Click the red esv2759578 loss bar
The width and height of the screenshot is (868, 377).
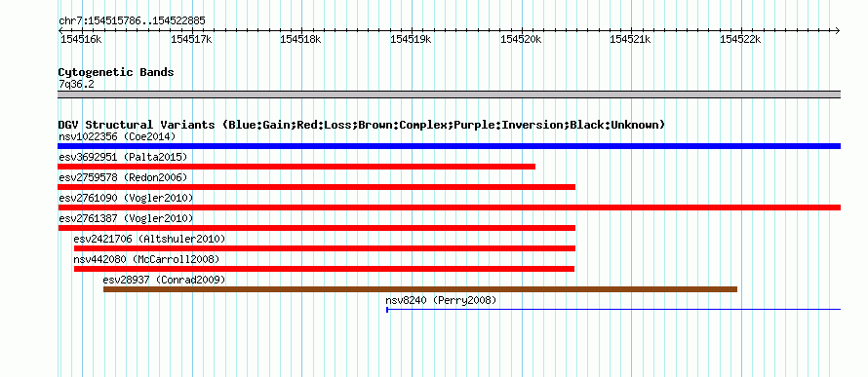click(317, 187)
